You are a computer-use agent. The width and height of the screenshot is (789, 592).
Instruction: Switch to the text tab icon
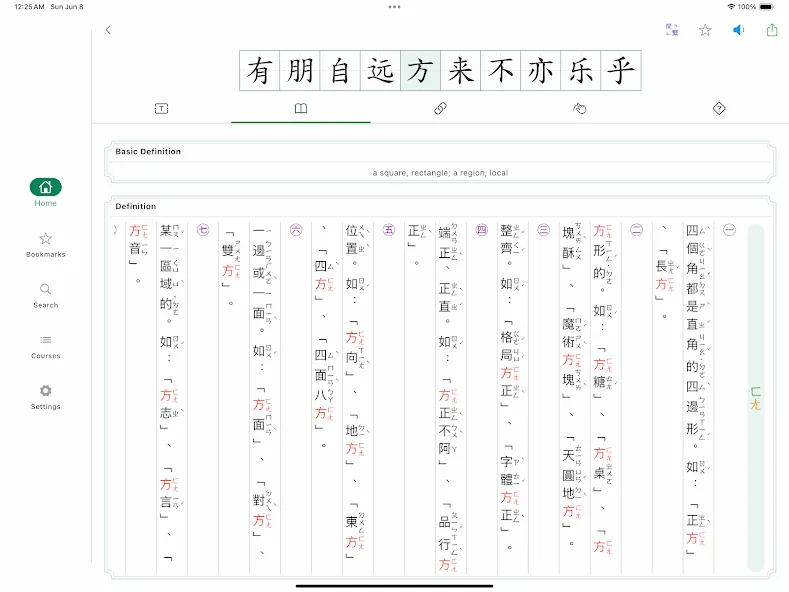pyautogui.click(x=162, y=108)
